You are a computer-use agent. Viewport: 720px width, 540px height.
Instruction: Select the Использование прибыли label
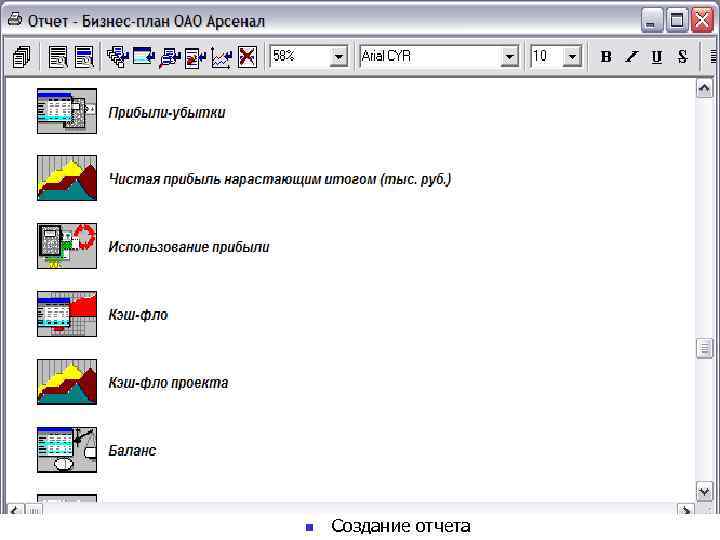(x=189, y=247)
